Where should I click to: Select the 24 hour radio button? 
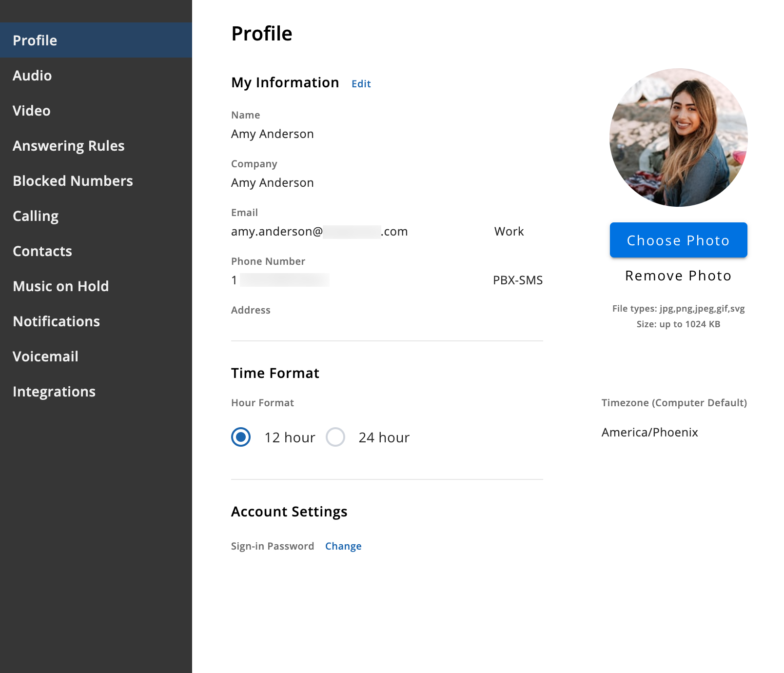click(x=335, y=437)
